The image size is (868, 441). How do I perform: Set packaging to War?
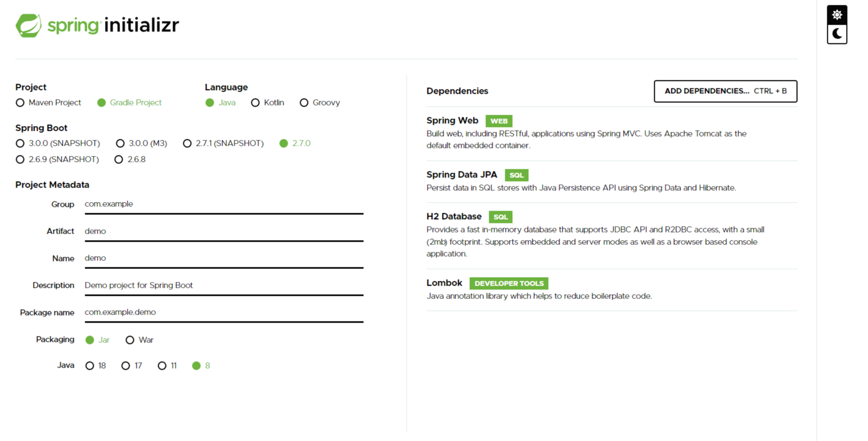[139, 340]
